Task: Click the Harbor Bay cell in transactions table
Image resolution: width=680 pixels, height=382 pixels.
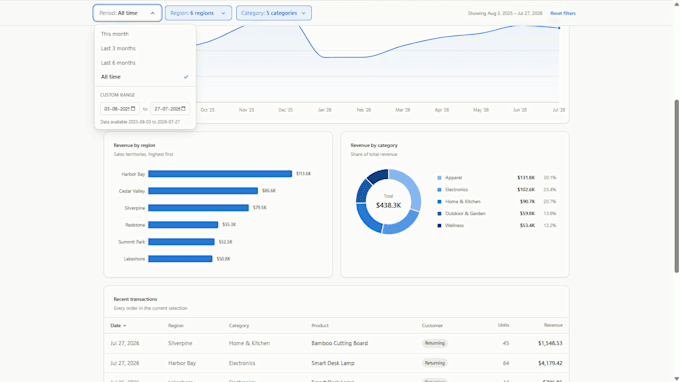Action: point(182,363)
